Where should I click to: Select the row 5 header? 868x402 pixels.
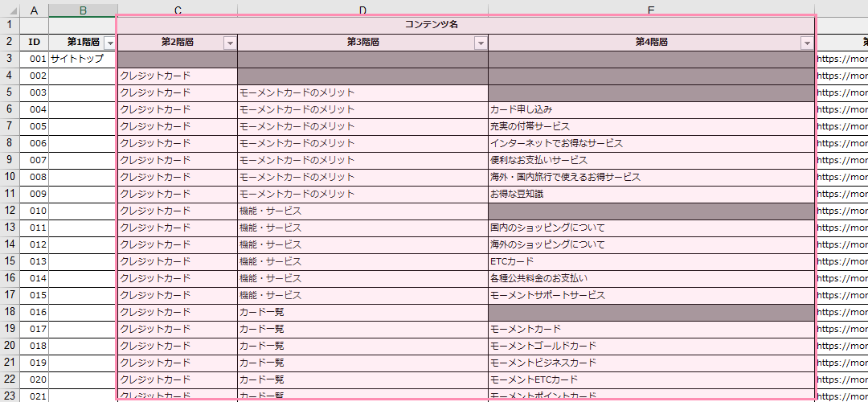point(10,92)
